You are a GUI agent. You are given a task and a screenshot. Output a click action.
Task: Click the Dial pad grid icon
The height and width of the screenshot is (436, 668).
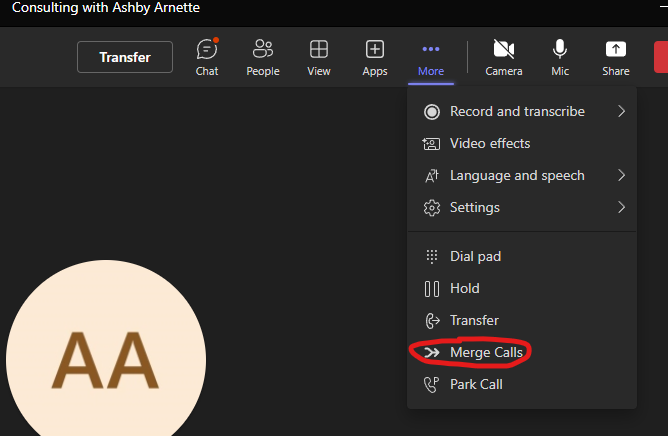tap(432, 257)
